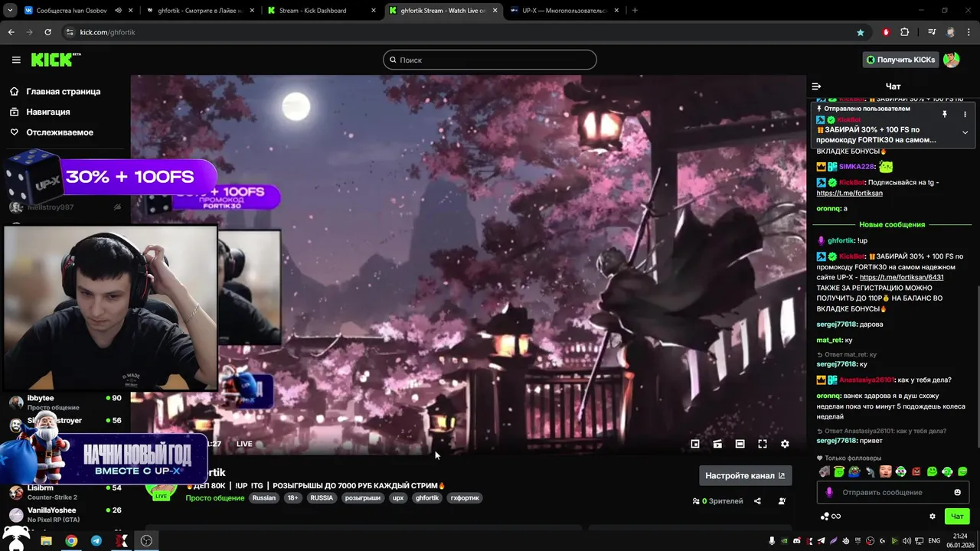Open the browser extensions puzzle icon
The width and height of the screenshot is (980, 551).
[905, 32]
